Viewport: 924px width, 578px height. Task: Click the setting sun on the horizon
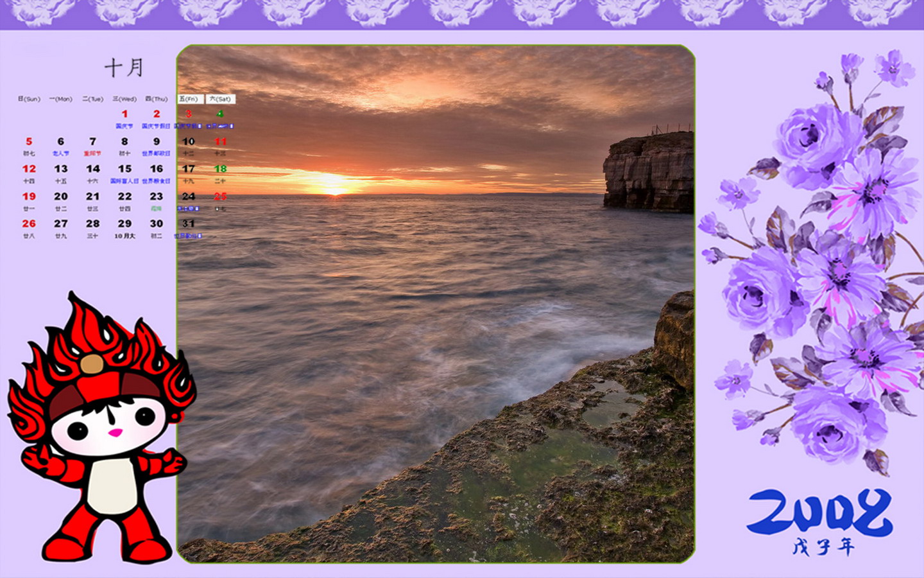click(333, 186)
